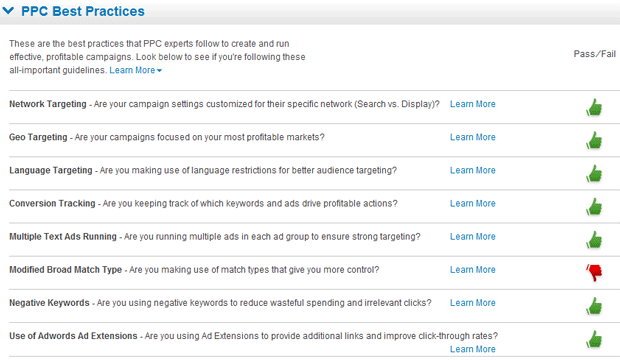This screenshot has width=620, height=360.
Task: Open Learn More for Adwords Ad Extensions
Action: [x=473, y=349]
